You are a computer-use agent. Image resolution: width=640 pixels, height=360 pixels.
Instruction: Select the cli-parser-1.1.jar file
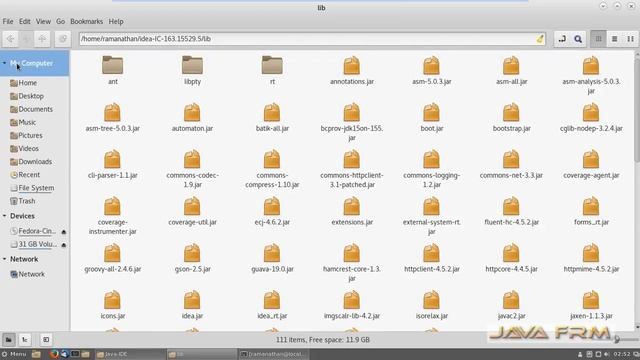coord(113,164)
